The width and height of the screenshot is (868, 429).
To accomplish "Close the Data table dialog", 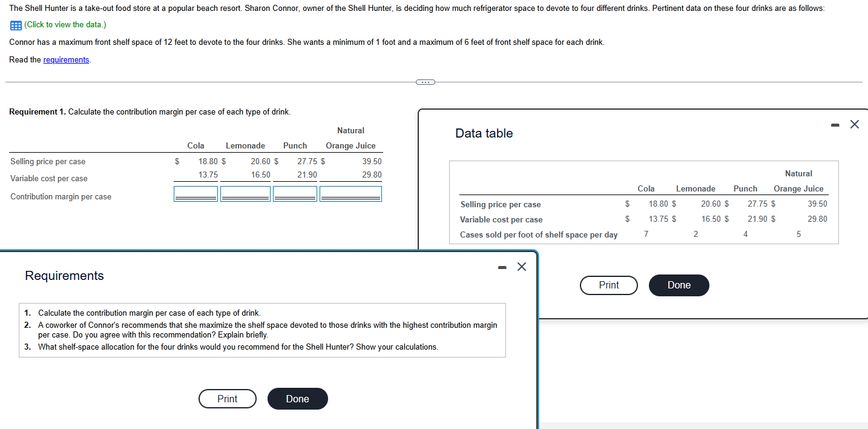I will (x=854, y=124).
